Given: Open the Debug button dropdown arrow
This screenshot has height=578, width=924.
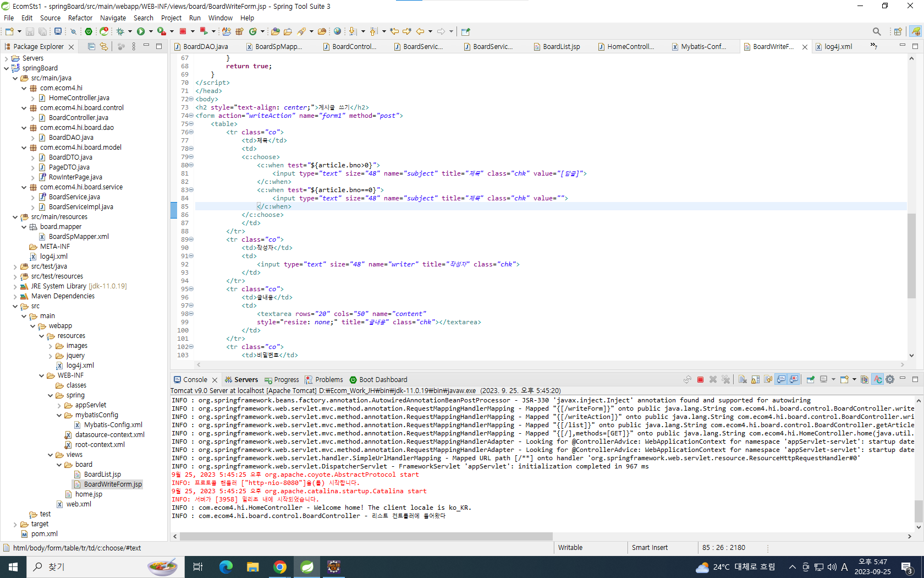Looking at the screenshot, I should 130,31.
